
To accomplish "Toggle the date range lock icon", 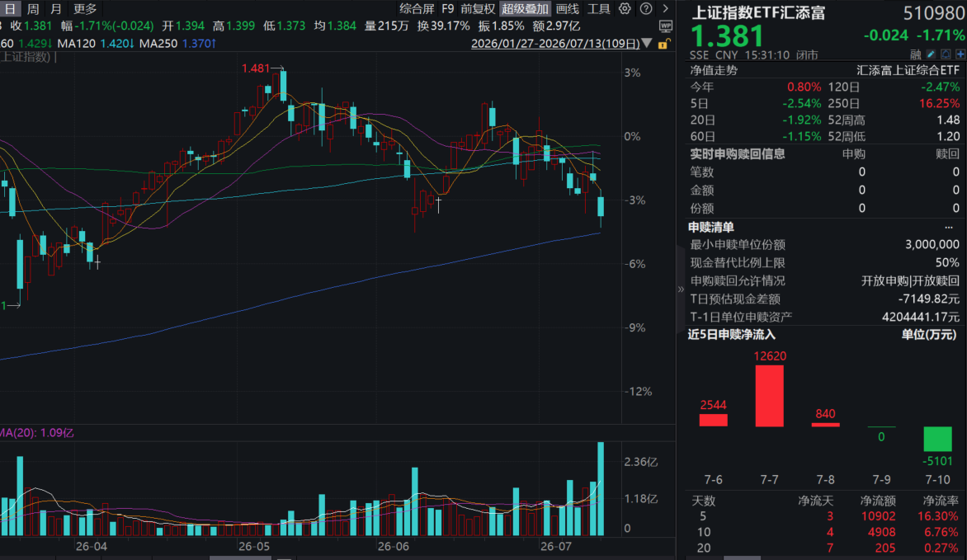I will 663,44.
